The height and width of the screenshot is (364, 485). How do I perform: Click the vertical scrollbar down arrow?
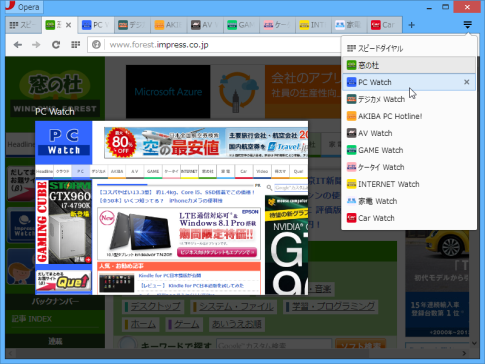[x=474, y=343]
